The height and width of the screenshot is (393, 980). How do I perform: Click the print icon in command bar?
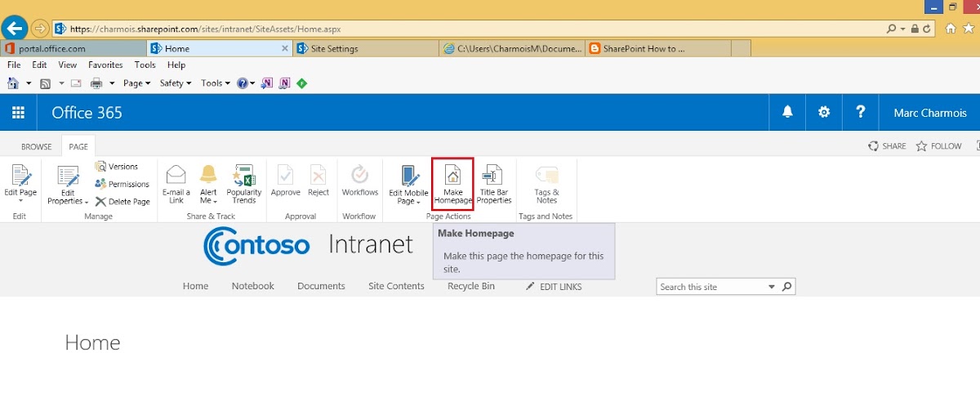coord(96,83)
